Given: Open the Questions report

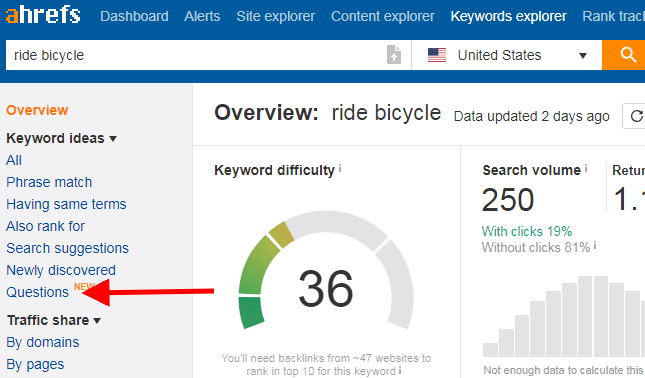Looking at the screenshot, I should 37,292.
